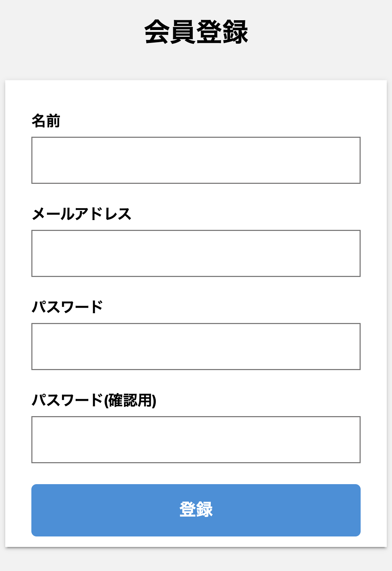Click the パスワード(確認用) label
This screenshot has width=392, height=571.
click(94, 400)
